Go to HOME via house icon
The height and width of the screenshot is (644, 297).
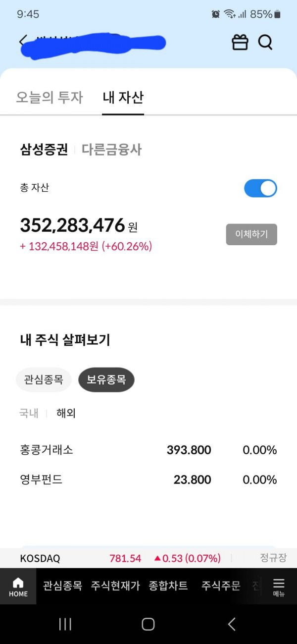(18, 587)
